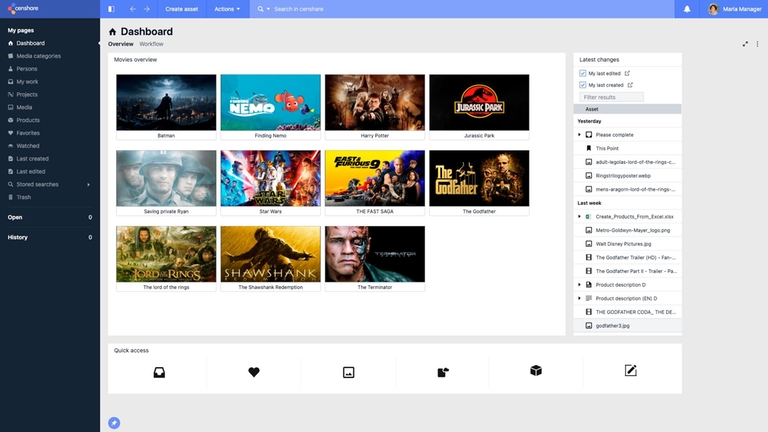Open the Finding Nemo thumbnail

click(x=270, y=102)
